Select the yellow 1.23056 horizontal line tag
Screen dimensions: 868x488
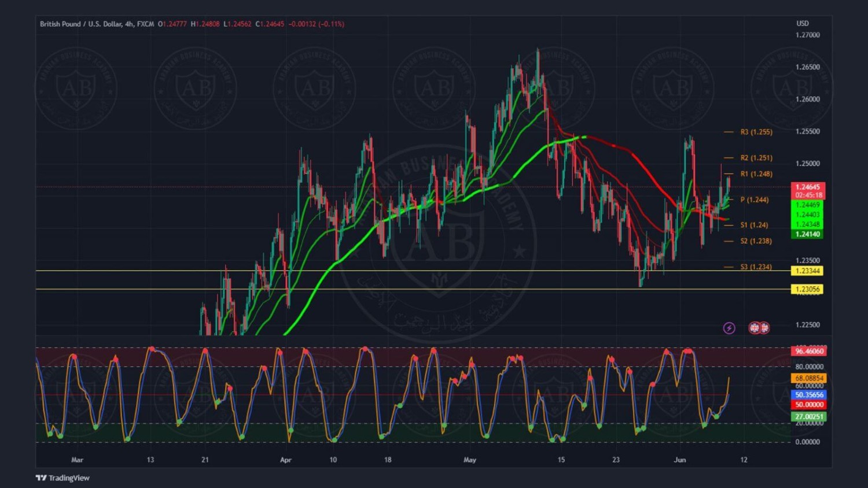(807, 289)
